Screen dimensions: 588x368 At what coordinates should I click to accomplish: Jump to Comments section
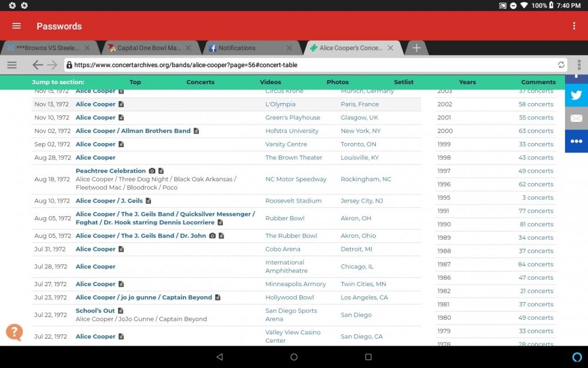[x=538, y=82]
